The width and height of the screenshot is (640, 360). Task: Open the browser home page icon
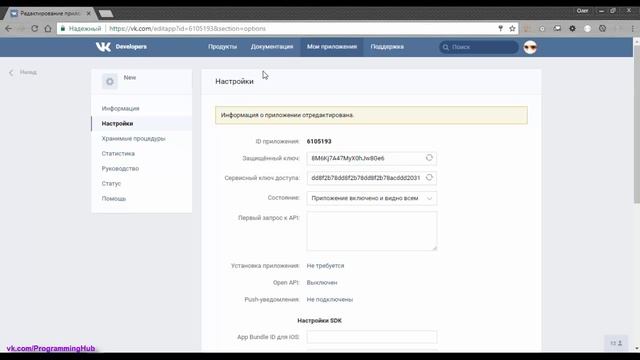48,29
